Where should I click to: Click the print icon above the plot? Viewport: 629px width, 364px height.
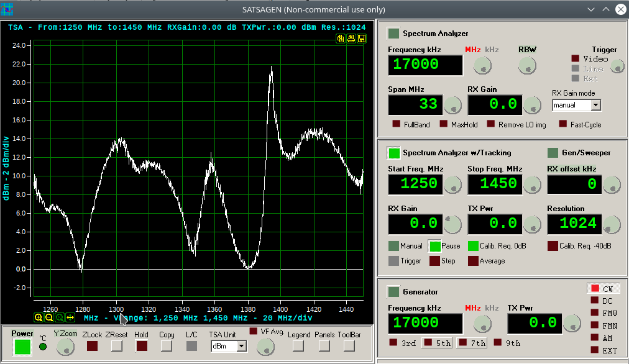pos(351,39)
